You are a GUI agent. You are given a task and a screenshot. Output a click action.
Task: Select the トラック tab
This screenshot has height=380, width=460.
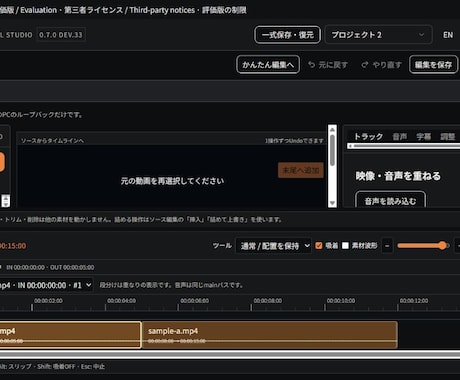368,136
